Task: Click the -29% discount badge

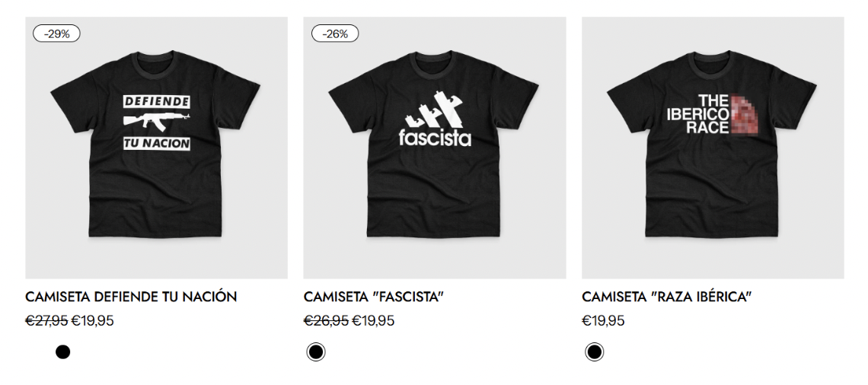Action: 56,33
